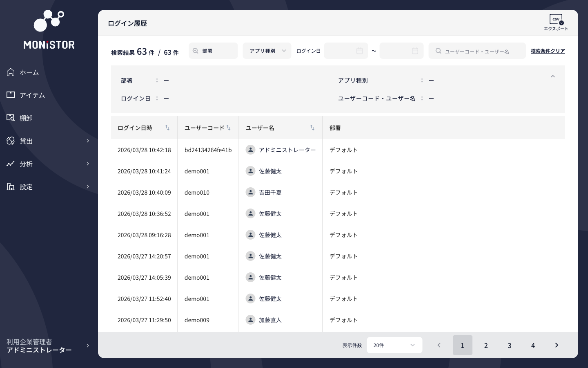Collapse the search conditions summary panel
Viewport: 588px width, 368px height.
552,76
